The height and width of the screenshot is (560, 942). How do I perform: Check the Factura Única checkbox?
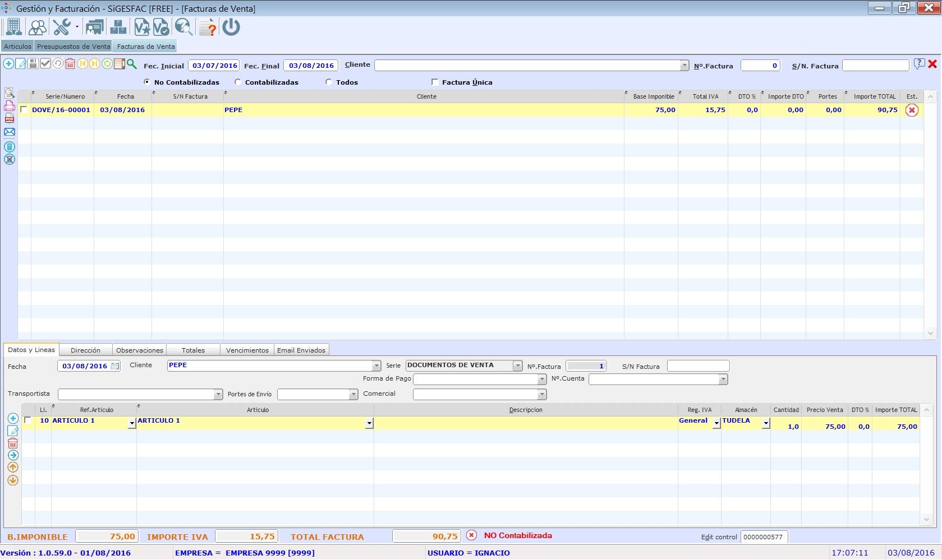click(x=434, y=82)
